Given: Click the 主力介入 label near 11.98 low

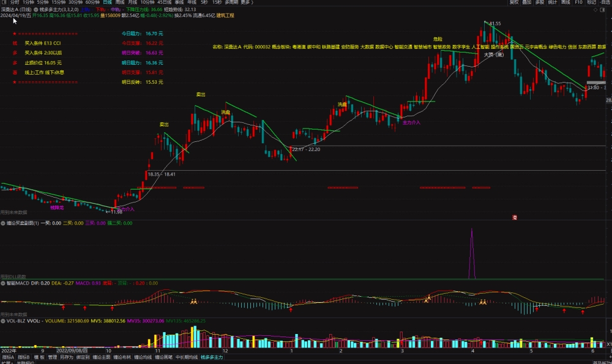Looking at the screenshot, I should pyautogui.click(x=126, y=209).
